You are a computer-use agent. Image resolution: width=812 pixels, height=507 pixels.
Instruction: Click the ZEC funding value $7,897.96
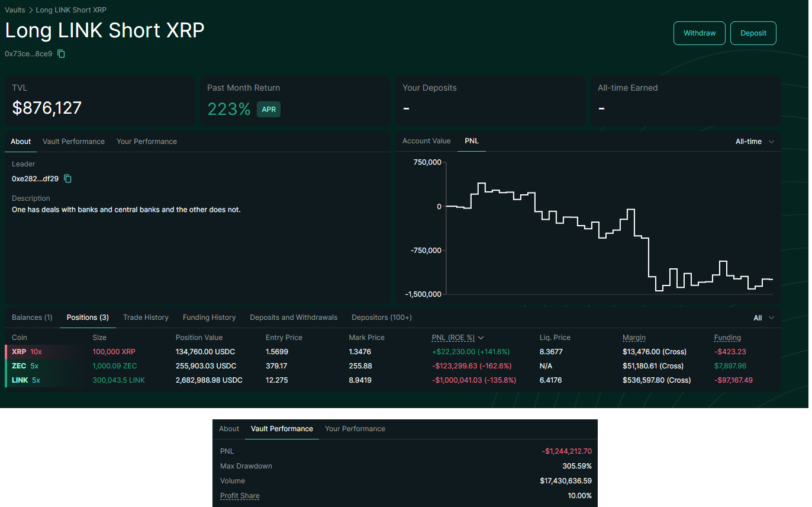point(730,366)
